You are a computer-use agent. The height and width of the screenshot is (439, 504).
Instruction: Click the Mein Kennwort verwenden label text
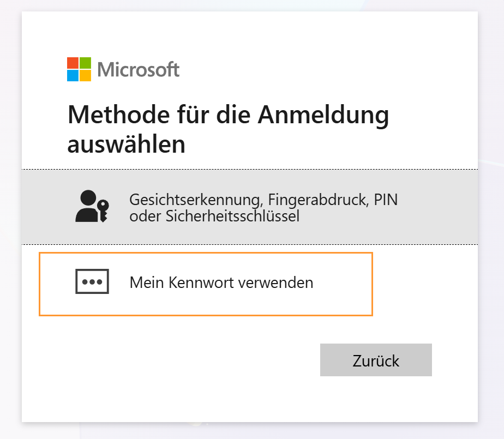click(221, 282)
